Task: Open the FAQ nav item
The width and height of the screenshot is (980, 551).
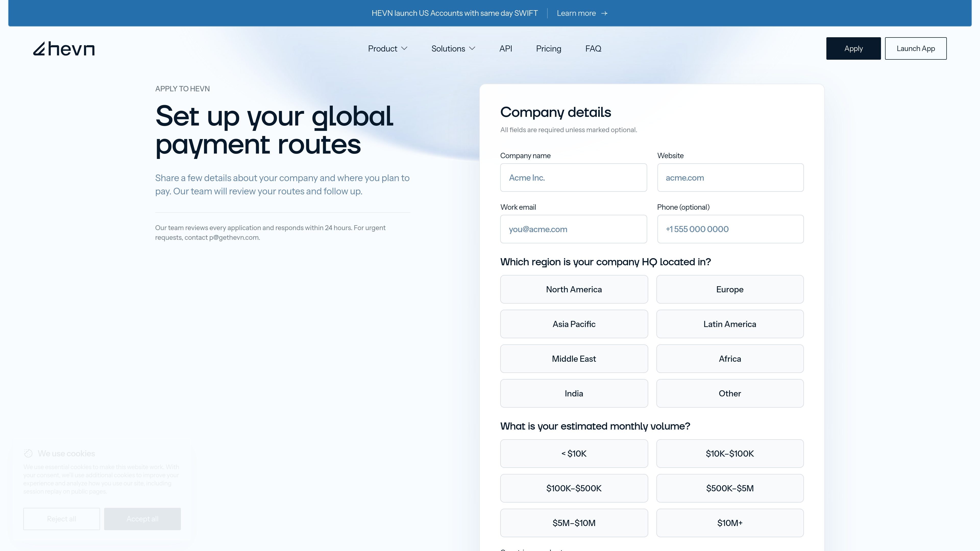Action: [x=593, y=49]
